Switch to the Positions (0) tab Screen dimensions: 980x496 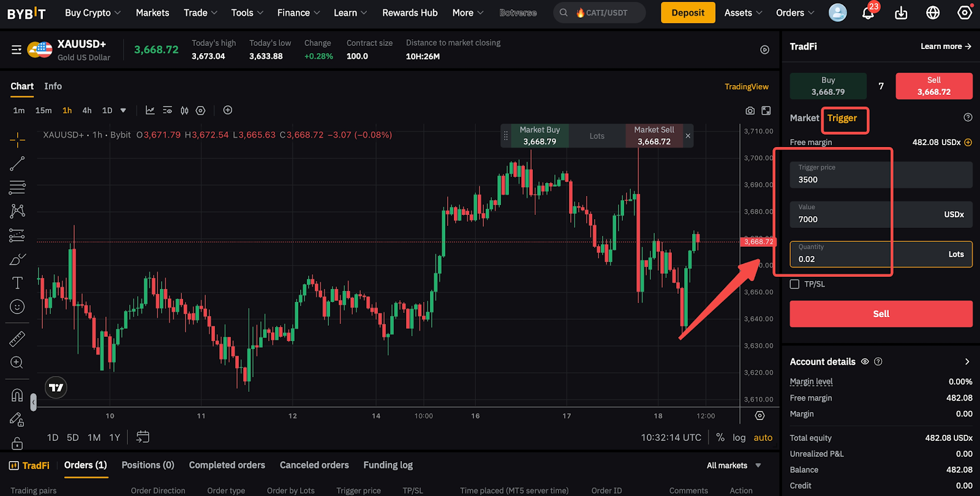tap(148, 465)
